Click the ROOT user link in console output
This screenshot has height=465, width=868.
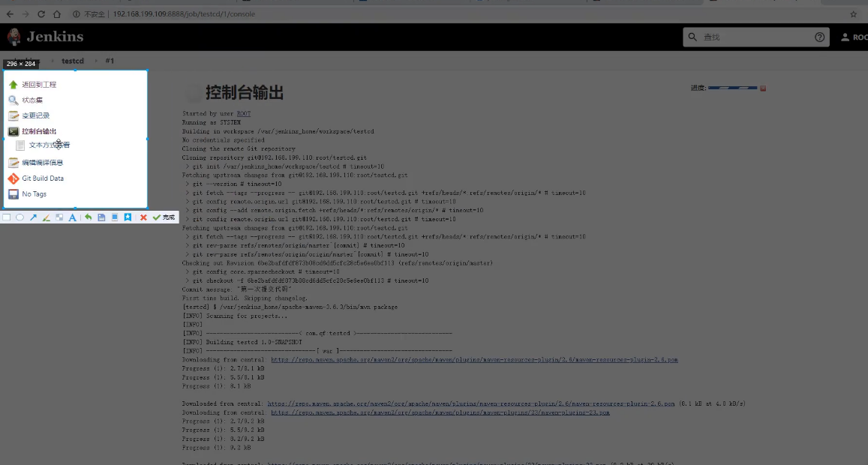[244, 114]
